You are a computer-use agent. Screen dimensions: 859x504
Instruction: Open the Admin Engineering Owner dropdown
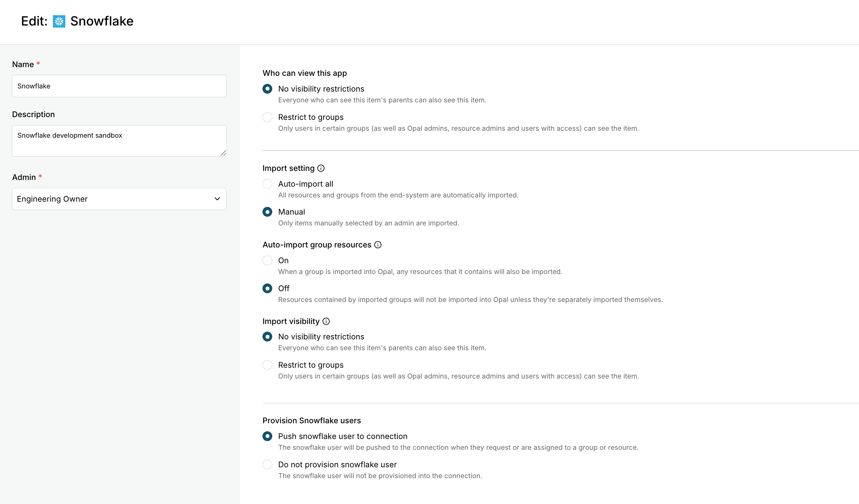point(119,199)
